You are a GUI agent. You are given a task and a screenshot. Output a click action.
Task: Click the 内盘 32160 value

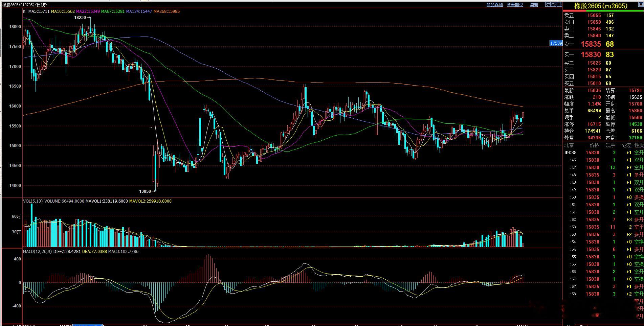click(635, 138)
